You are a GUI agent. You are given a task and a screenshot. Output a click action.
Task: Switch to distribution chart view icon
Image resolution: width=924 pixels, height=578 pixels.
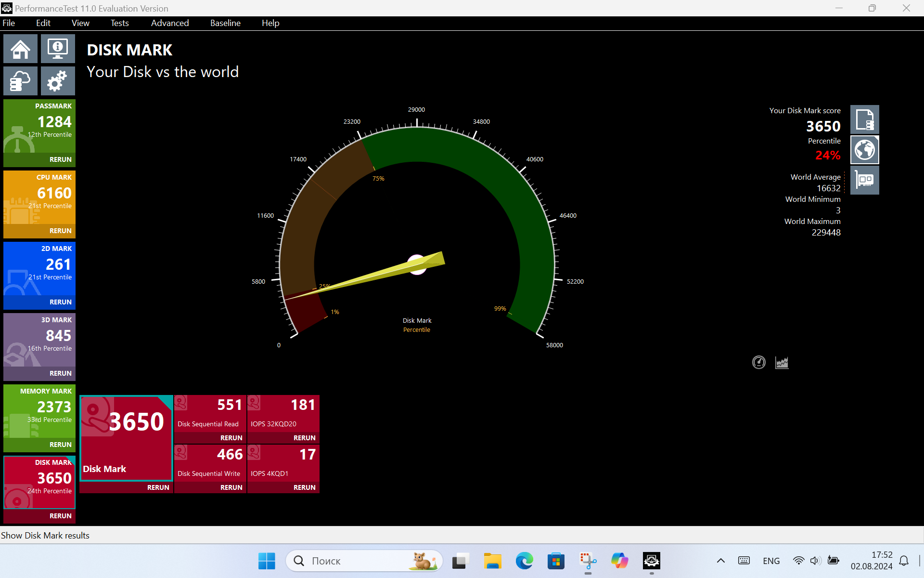point(782,362)
